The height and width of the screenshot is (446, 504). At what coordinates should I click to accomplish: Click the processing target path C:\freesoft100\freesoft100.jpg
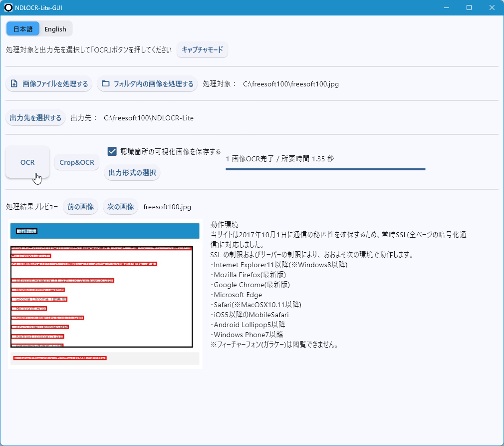click(291, 84)
